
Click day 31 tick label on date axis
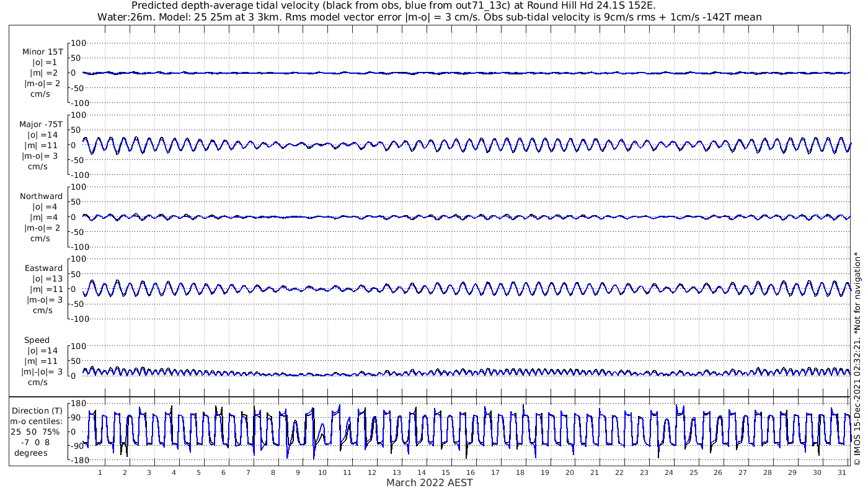841,472
